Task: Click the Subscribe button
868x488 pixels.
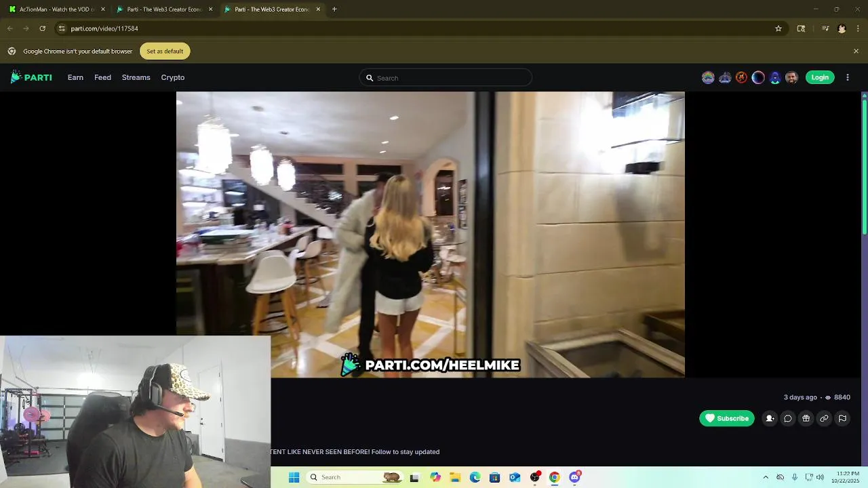Action: [x=727, y=418]
